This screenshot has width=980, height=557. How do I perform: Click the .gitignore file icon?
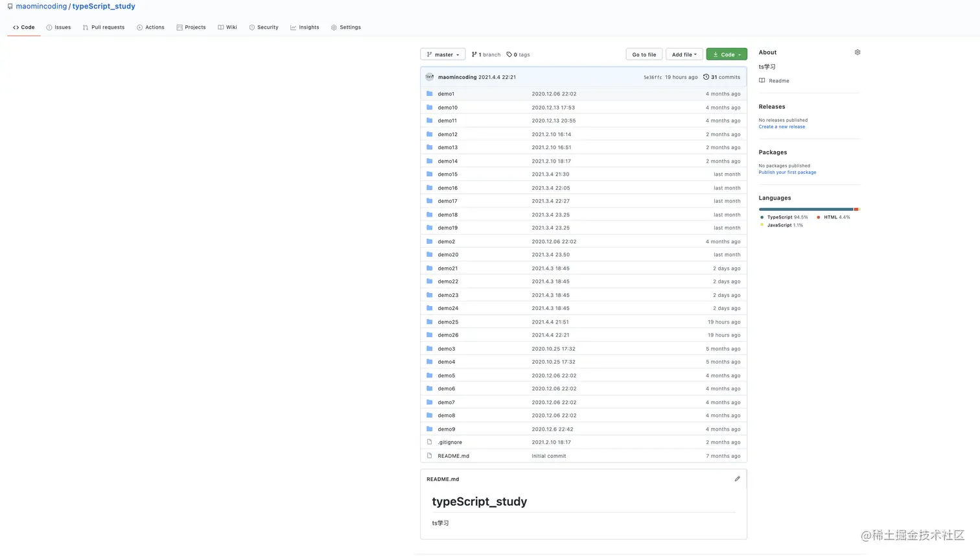[x=429, y=442]
